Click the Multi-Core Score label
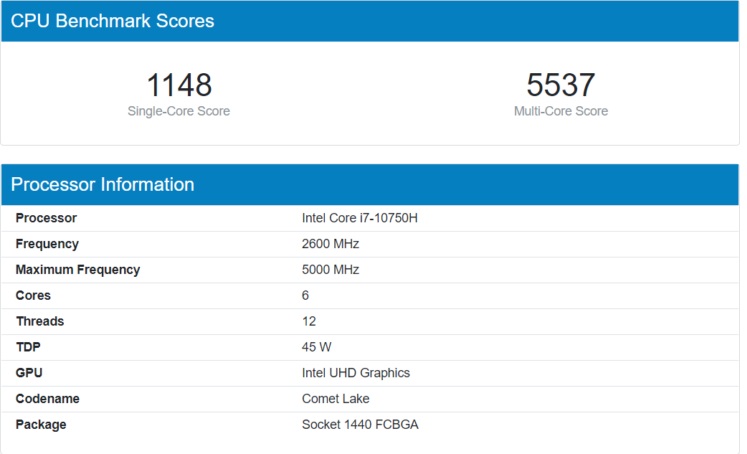Image resolution: width=747 pixels, height=454 pixels. click(561, 111)
